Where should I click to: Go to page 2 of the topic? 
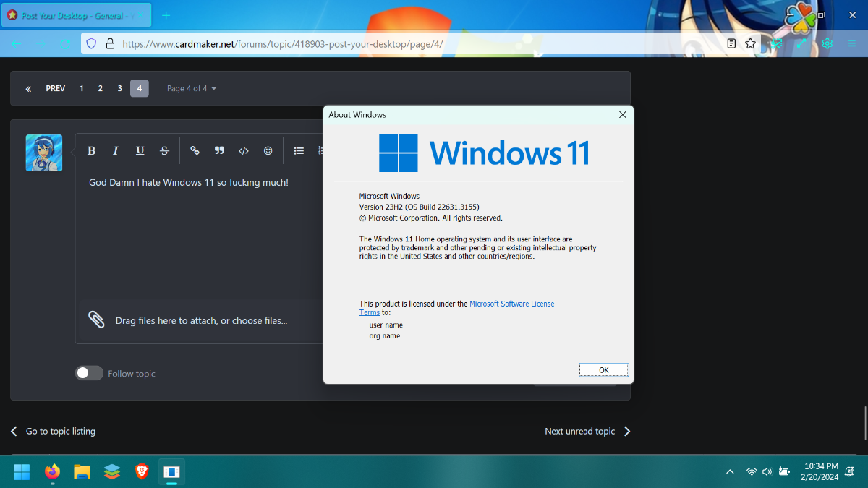point(101,89)
